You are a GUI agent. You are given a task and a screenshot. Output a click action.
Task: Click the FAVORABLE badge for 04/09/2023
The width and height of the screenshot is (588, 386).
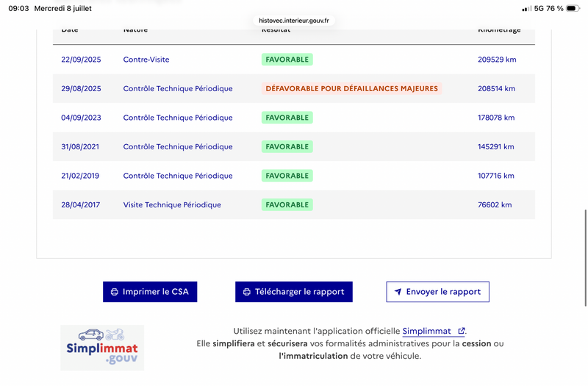(x=287, y=118)
